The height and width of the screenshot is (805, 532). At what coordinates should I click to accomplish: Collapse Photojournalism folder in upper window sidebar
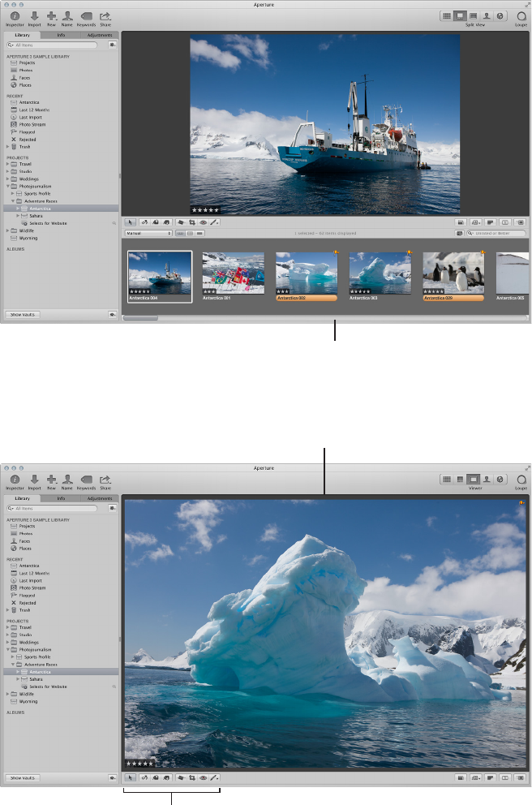(7, 187)
